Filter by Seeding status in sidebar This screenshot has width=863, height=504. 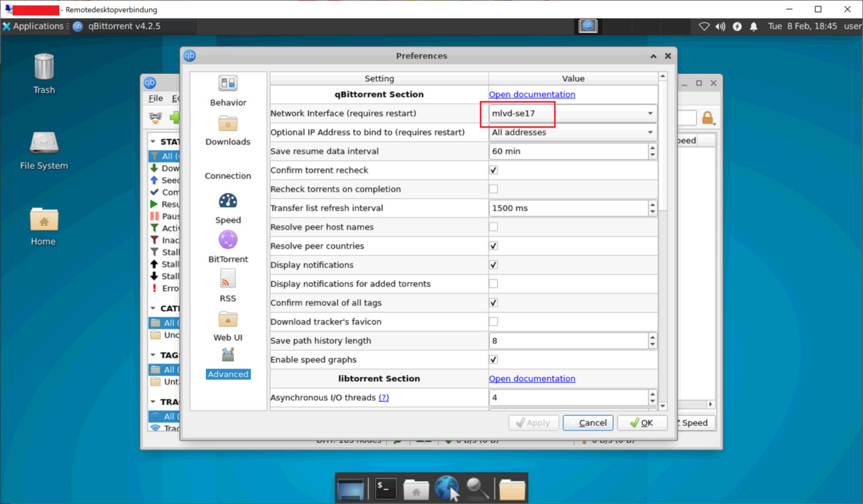(x=165, y=180)
